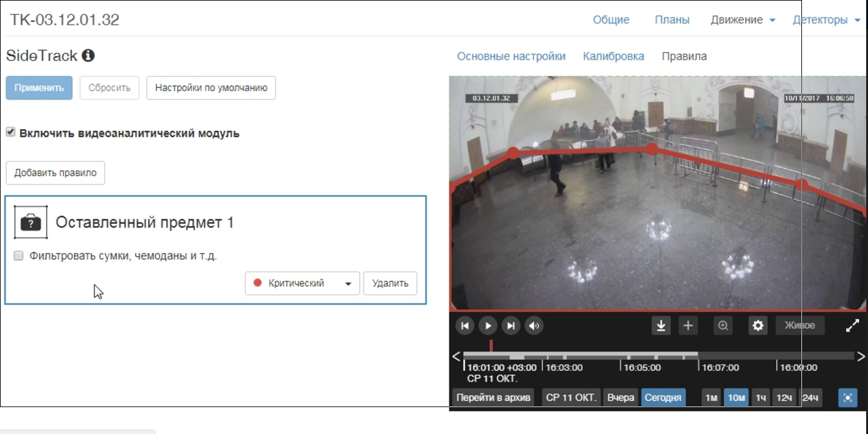The width and height of the screenshot is (868, 434).
Task: Skip to previous frame in player
Action: point(465,326)
